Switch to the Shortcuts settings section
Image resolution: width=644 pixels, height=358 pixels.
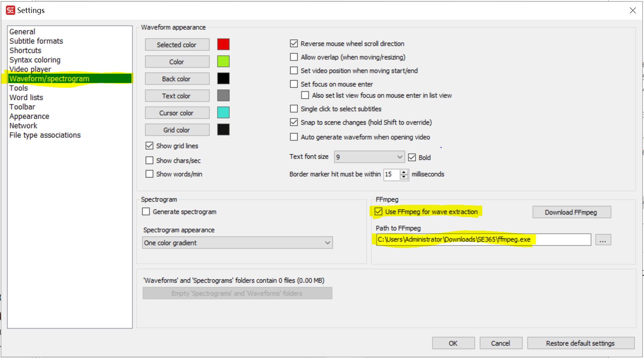(25, 50)
